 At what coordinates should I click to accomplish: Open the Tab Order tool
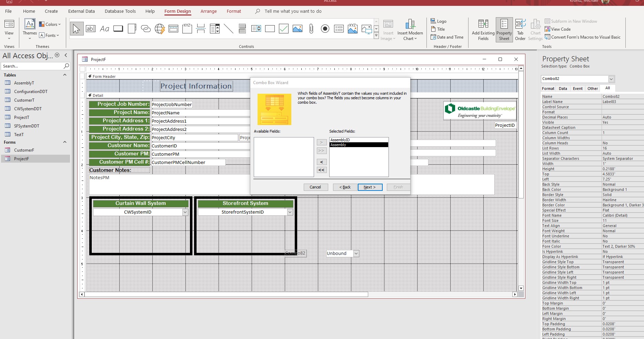tap(520, 30)
